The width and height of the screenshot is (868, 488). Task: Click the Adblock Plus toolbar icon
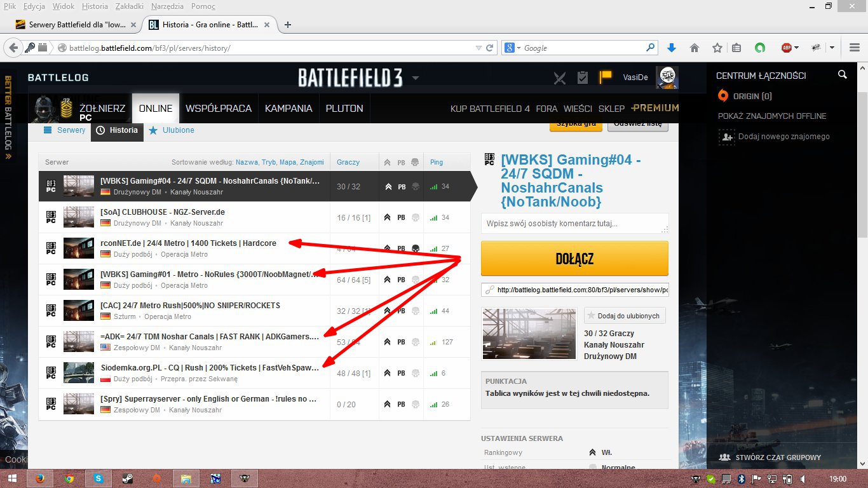[787, 48]
